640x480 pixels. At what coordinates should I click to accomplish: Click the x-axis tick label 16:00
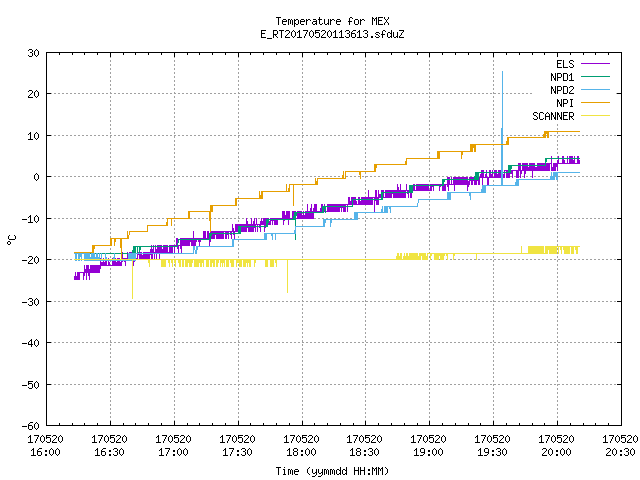click(45, 452)
